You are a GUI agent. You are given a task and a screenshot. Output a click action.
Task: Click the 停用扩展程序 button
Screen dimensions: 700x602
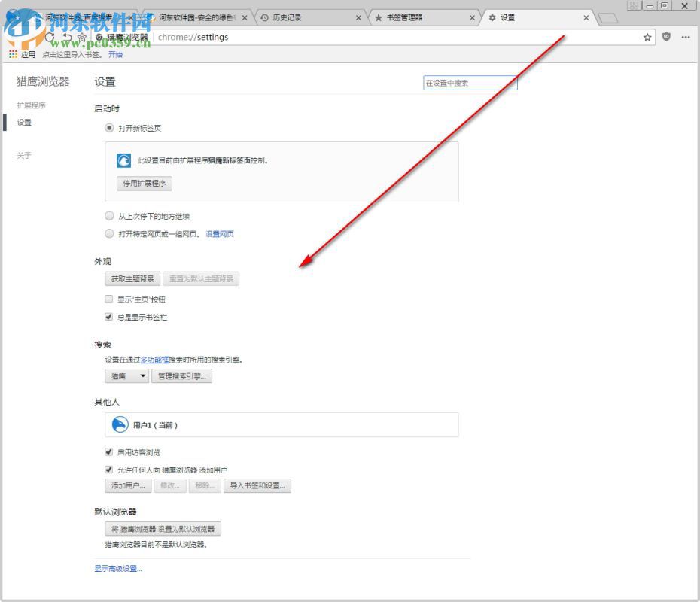point(144,183)
